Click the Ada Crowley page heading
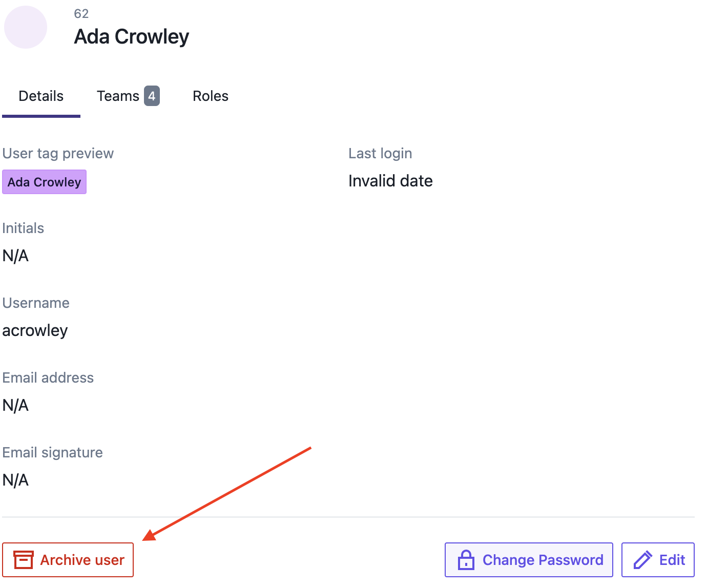Image resolution: width=707 pixels, height=588 pixels. [x=132, y=37]
